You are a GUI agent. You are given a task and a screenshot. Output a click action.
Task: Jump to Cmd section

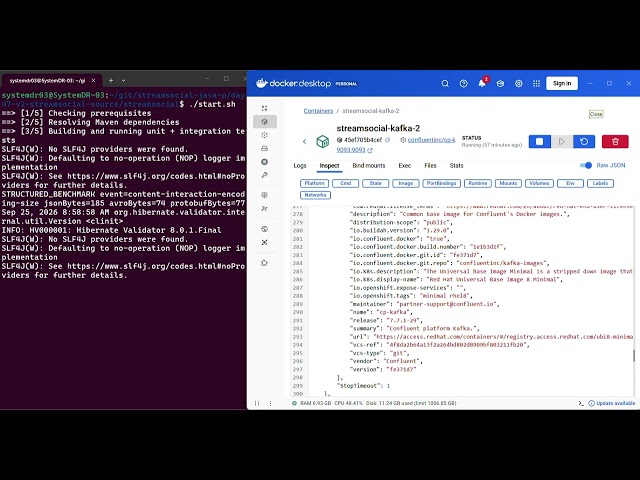pyautogui.click(x=345, y=183)
